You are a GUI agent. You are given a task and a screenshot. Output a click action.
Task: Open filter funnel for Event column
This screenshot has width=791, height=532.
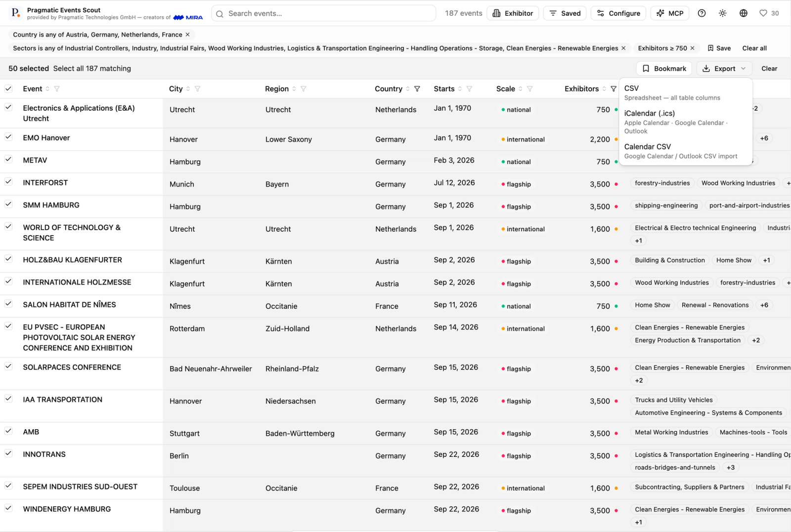tap(57, 89)
